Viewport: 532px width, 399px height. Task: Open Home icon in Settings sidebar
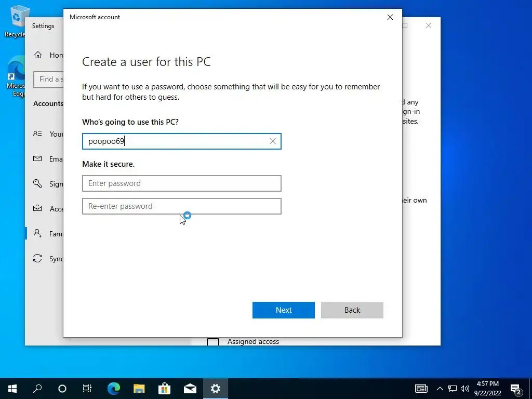pyautogui.click(x=37, y=55)
